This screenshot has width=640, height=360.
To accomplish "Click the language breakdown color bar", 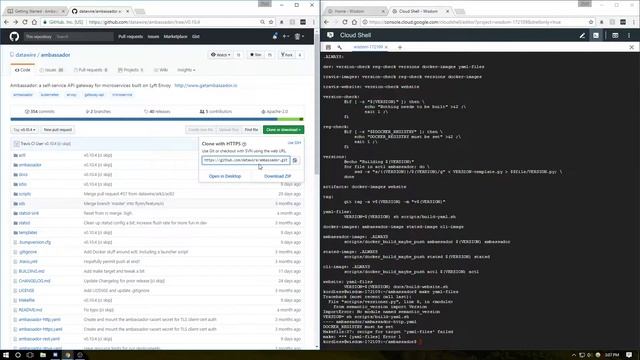I will (157, 119).
